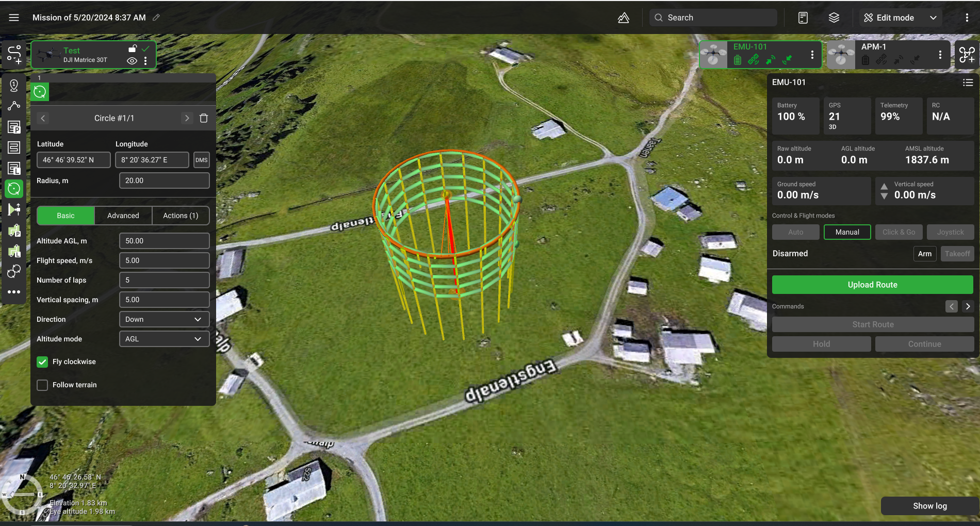Select circle segment 1 in route strip
The height and width of the screenshot is (526, 980).
(x=40, y=92)
